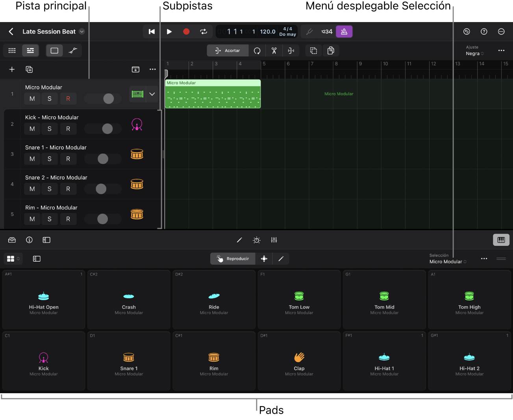The image size is (513, 420).
Task: Tap the Hi-Hat Open pad
Action: click(x=43, y=299)
